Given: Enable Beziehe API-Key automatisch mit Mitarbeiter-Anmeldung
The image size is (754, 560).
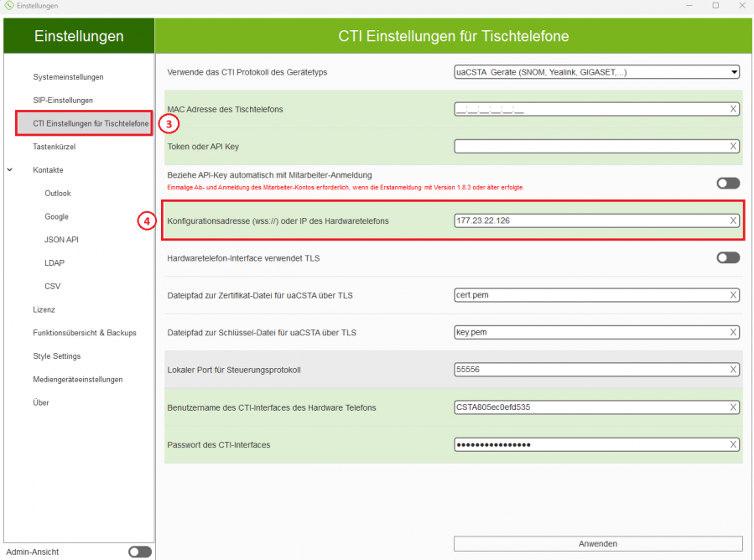Looking at the screenshot, I should (x=727, y=183).
